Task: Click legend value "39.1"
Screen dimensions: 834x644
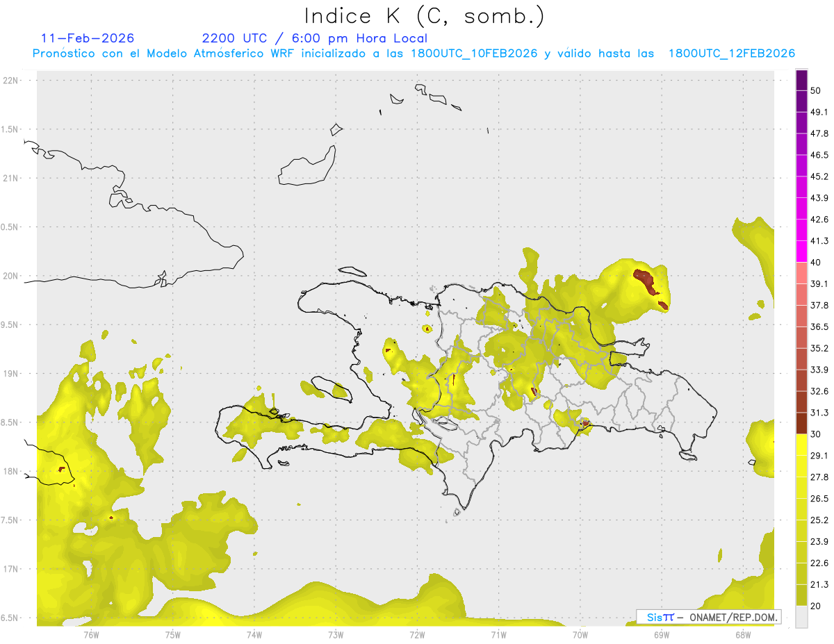Action: click(x=819, y=283)
